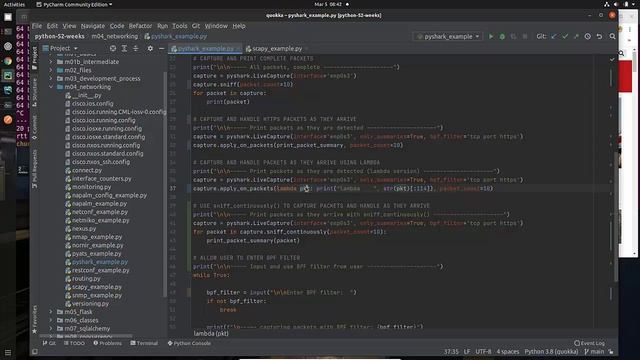The height and width of the screenshot is (360, 640).
Task: Open the Refactor menu
Action: pyautogui.click(x=140, y=26)
